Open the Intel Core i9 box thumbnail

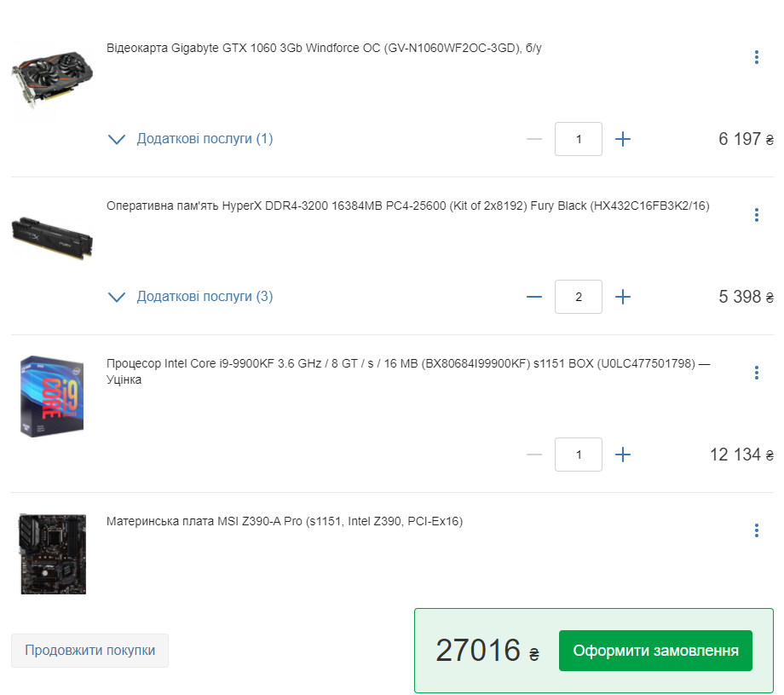(x=52, y=397)
